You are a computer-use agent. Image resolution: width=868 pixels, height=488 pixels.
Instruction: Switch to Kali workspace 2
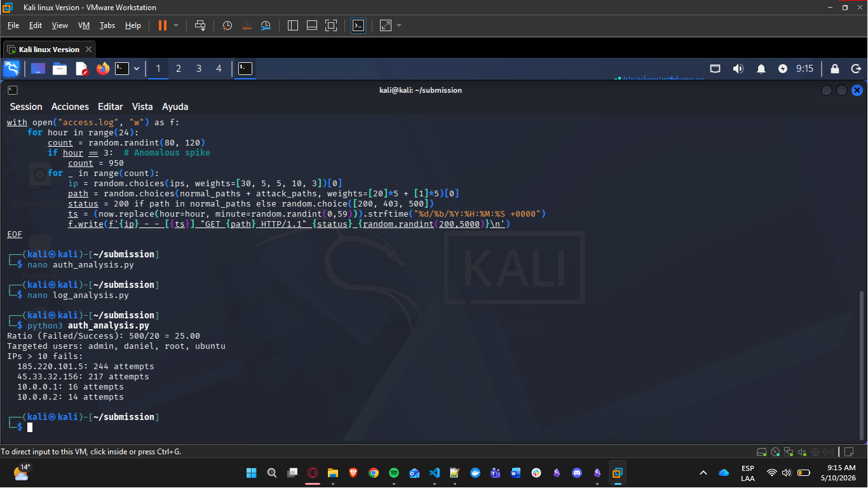coord(179,69)
